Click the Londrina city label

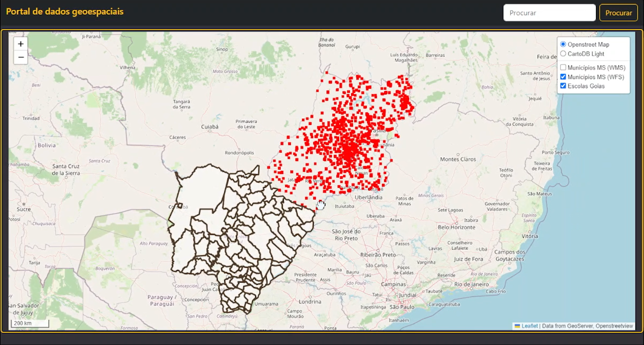pyautogui.click(x=310, y=302)
